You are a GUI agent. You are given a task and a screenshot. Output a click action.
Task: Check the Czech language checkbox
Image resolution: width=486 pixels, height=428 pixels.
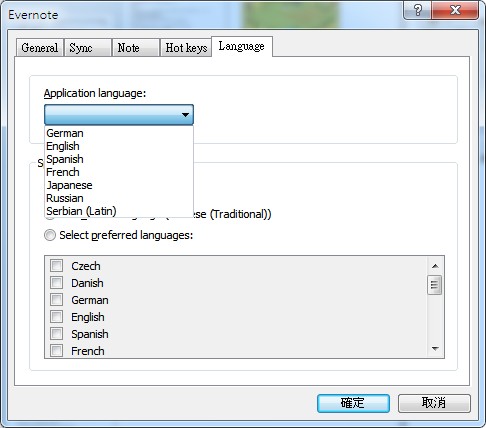tap(56, 266)
